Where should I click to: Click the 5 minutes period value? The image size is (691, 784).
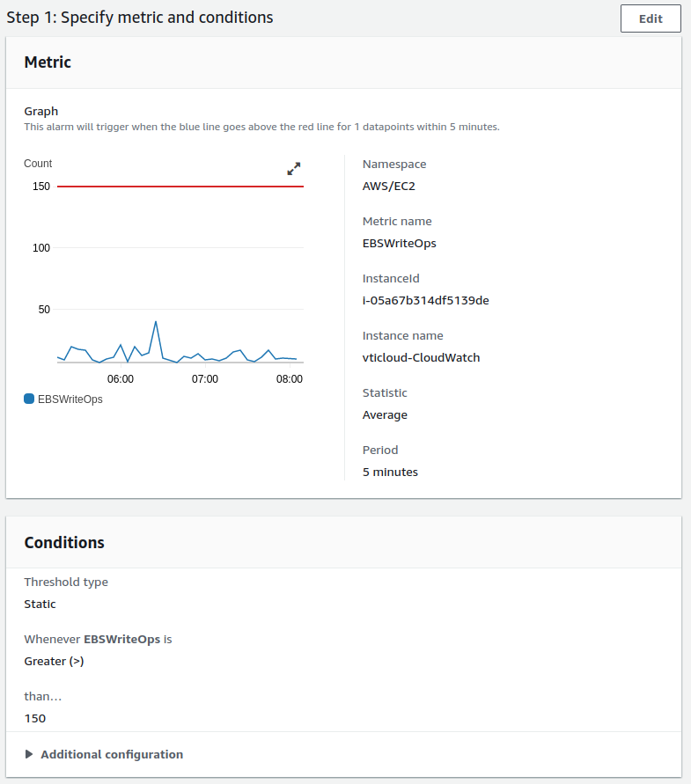click(390, 472)
